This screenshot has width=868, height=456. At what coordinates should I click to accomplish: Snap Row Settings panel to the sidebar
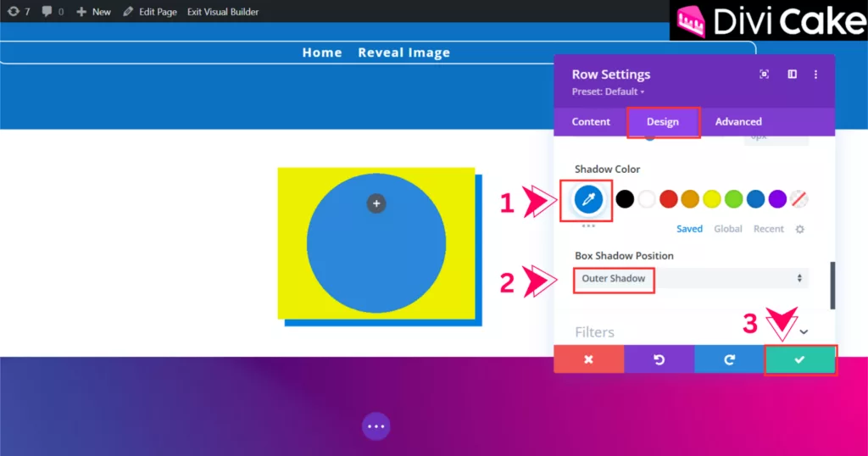793,74
